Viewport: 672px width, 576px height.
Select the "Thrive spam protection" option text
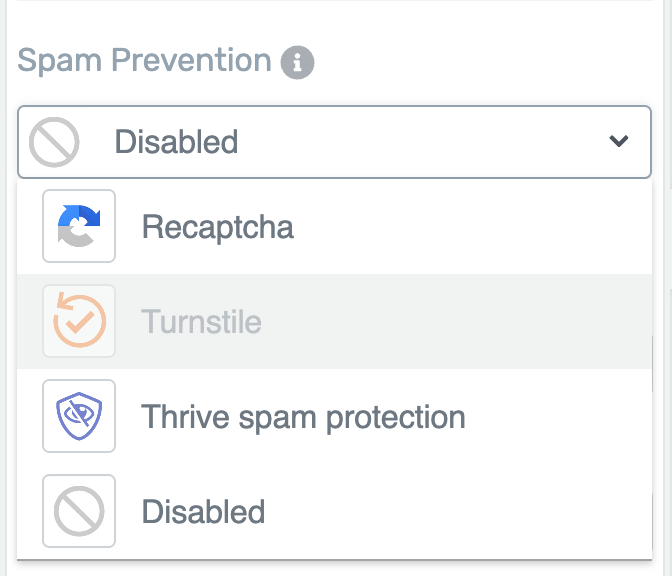tap(303, 417)
